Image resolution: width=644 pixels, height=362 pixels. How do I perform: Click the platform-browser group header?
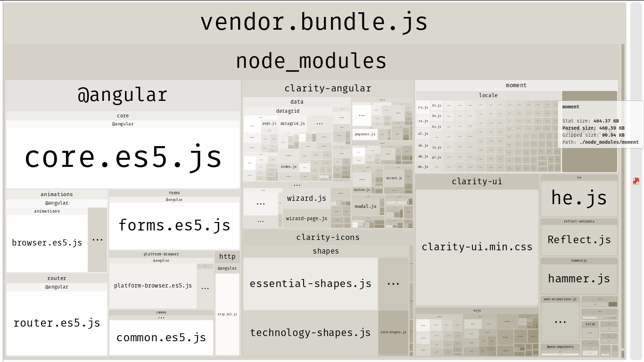[x=161, y=254]
